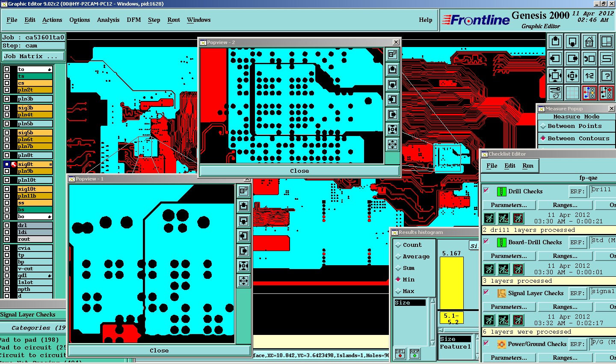616x364 pixels.
Task: Open the DFM menu
Action: pos(134,20)
